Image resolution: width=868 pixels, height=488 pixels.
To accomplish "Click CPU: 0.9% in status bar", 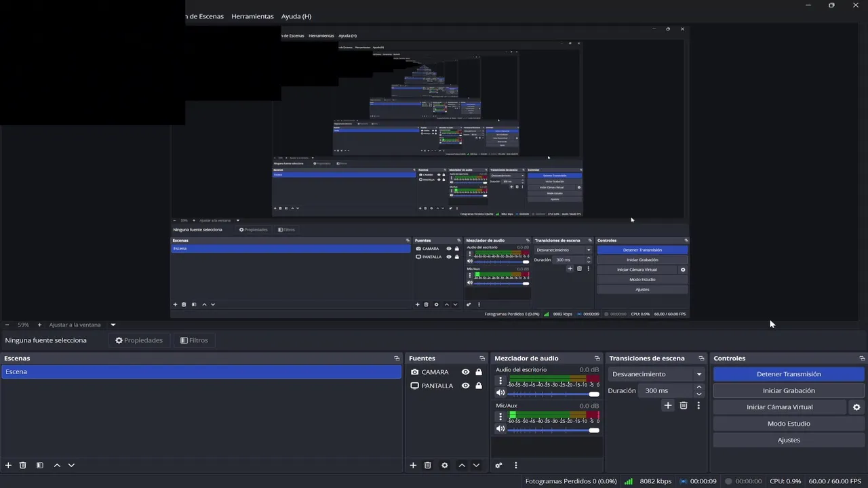I will pyautogui.click(x=785, y=481).
